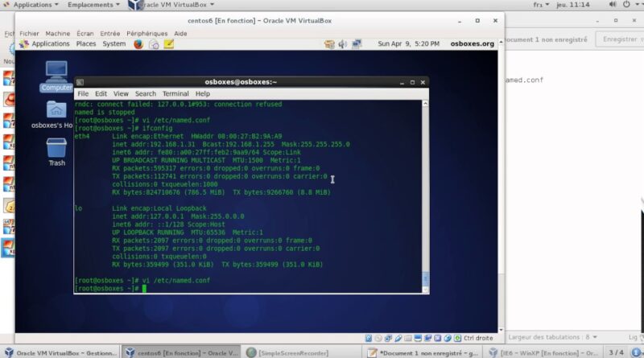Screen dimensions: 644x358
Task: Click the VirtualBox window scrollbar down arrow
Action: [501, 330]
